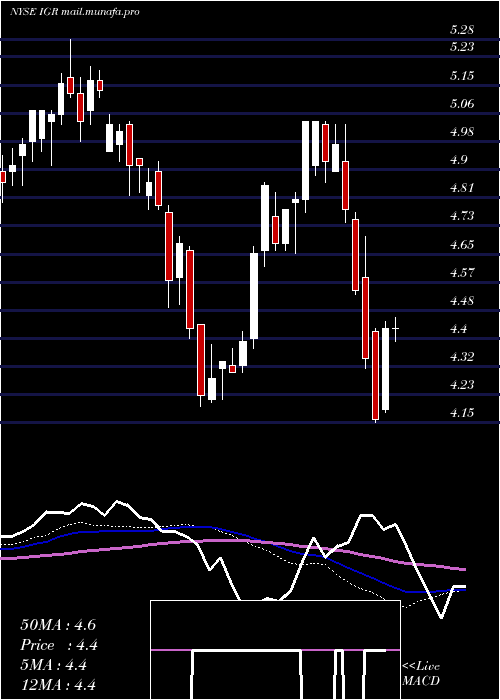Click the 4.65 price axis label
This screenshot has width=500, height=700.
(462, 244)
